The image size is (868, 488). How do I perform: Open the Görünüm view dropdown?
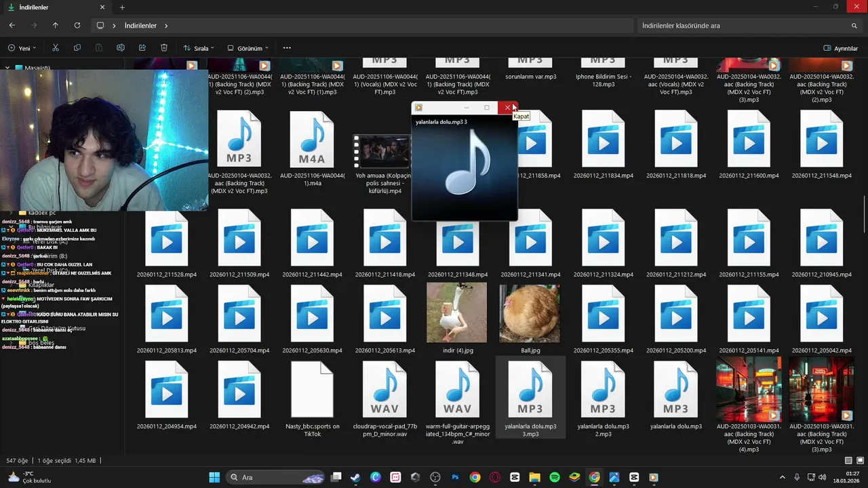click(x=248, y=48)
